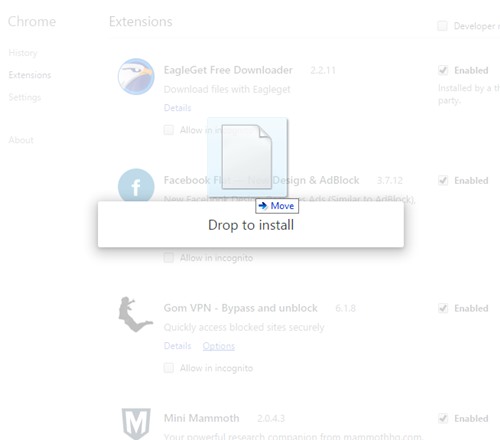Click 'Download files with Eagleget' description

pyautogui.click(x=227, y=89)
